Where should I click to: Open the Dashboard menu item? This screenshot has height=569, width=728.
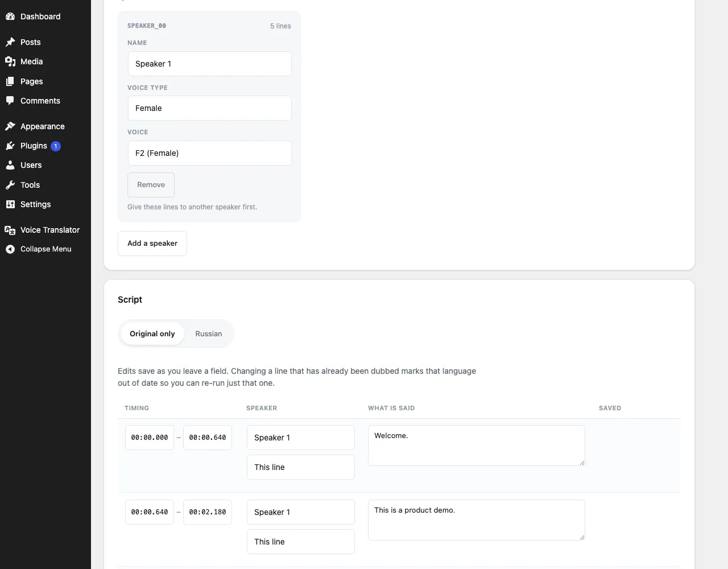tap(45, 17)
